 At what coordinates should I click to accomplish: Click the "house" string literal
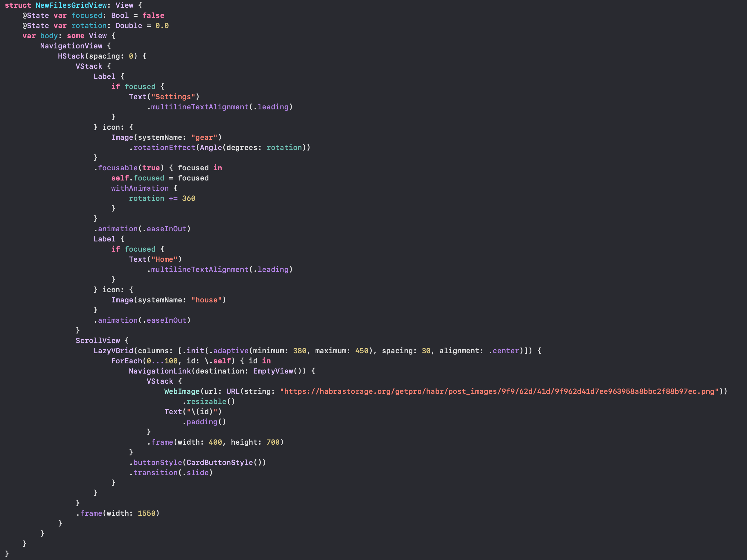coord(207,300)
